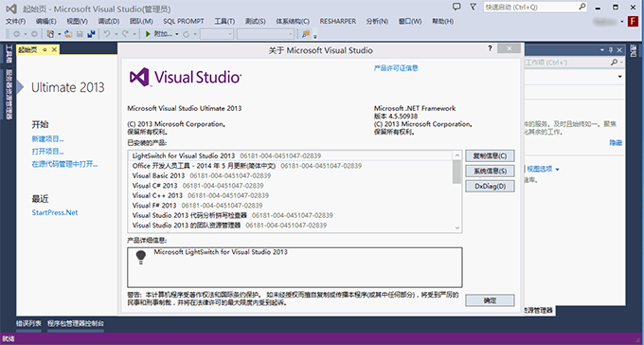Expand the Undo history dropdown arrow
The width and height of the screenshot is (644, 345).
click(x=116, y=34)
